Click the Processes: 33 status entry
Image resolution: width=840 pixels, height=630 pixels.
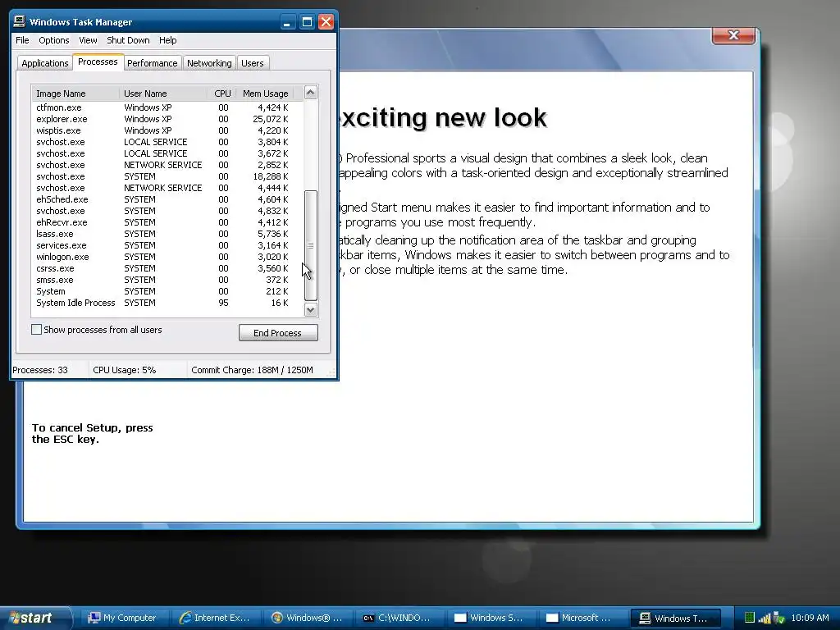pos(50,370)
